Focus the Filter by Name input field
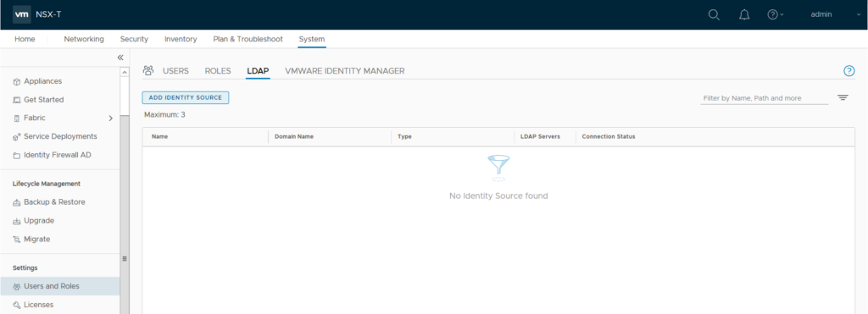 point(765,98)
